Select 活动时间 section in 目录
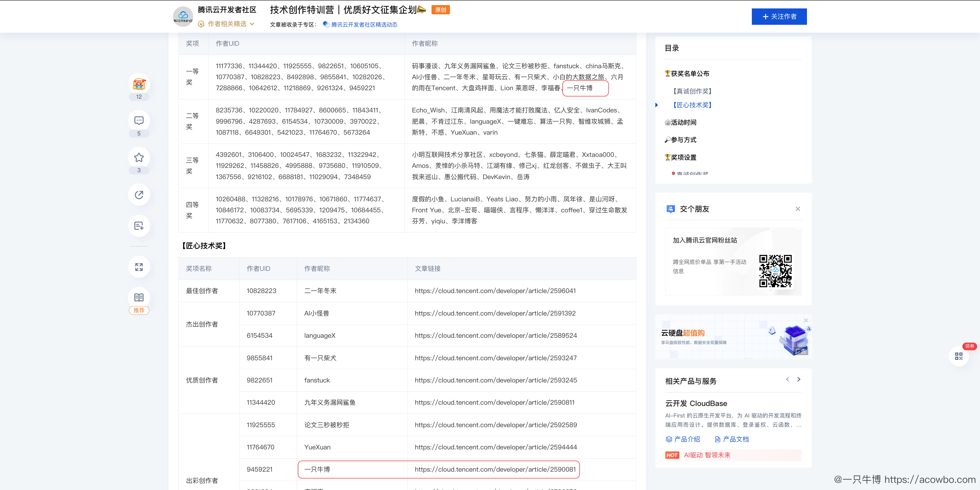The image size is (980, 490). [683, 122]
